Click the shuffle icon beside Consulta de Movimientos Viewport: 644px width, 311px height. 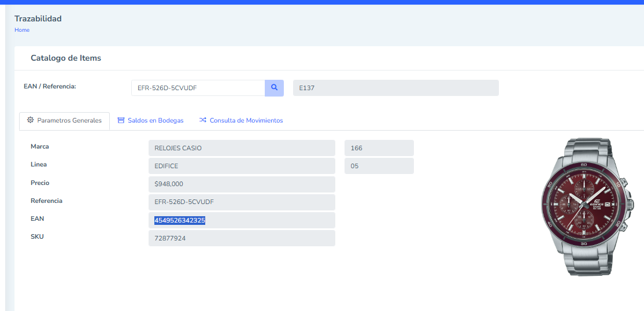203,120
